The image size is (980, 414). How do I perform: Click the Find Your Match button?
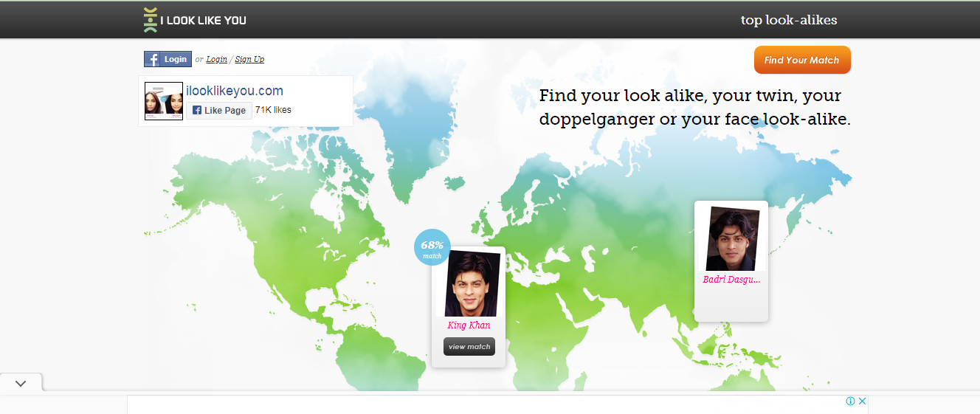click(802, 61)
